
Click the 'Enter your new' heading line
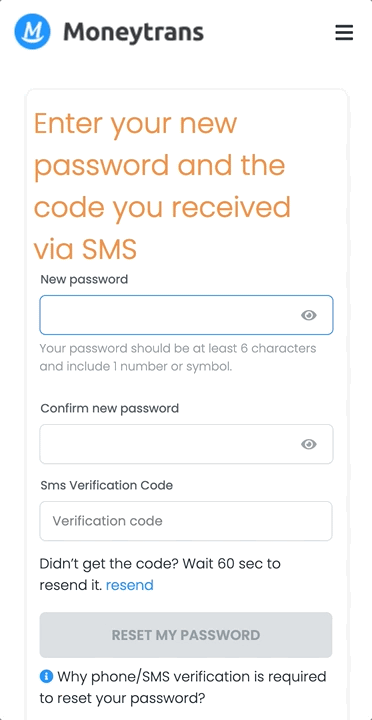click(135, 124)
